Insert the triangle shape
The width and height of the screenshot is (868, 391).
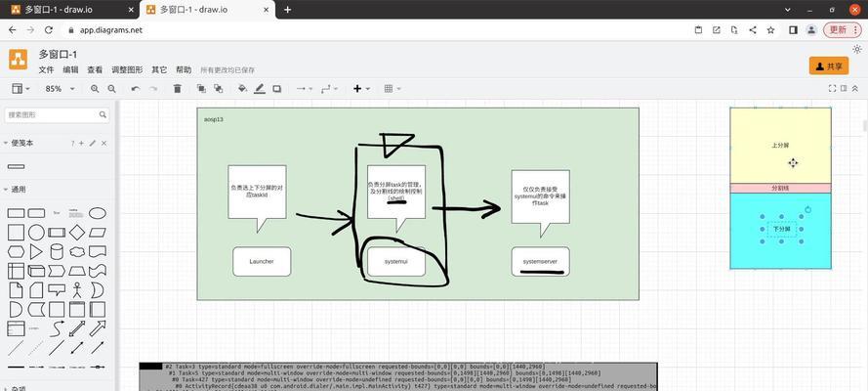[36, 252]
